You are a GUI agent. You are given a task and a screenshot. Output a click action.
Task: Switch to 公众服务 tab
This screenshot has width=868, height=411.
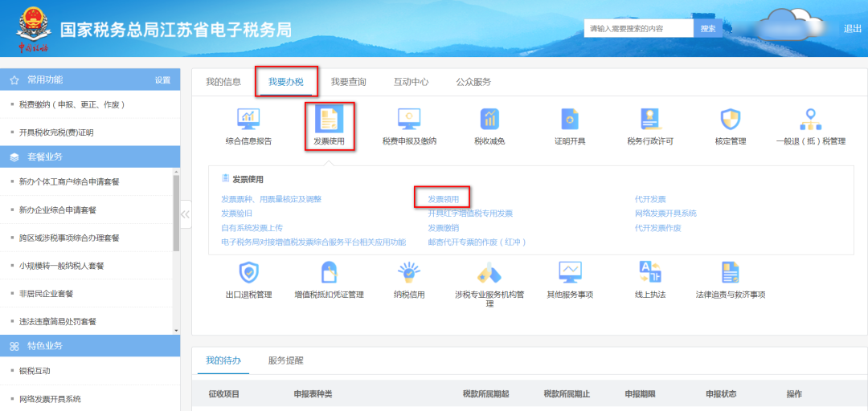[474, 82]
